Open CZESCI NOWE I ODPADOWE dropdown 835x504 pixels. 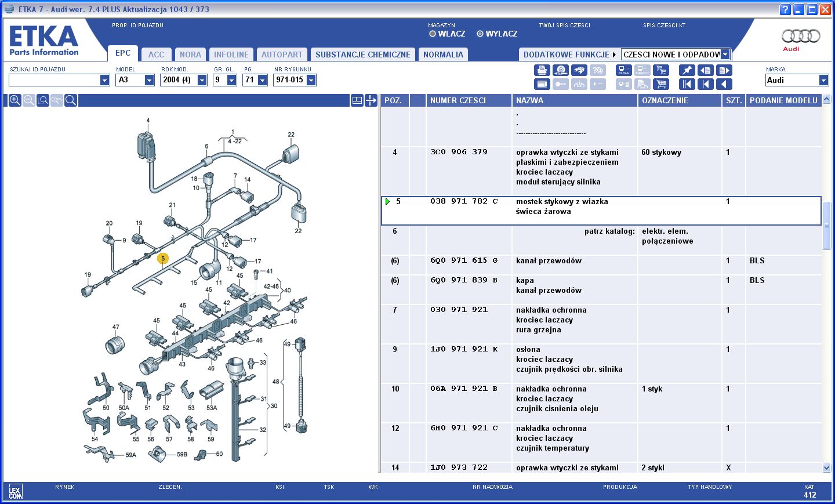click(x=725, y=55)
